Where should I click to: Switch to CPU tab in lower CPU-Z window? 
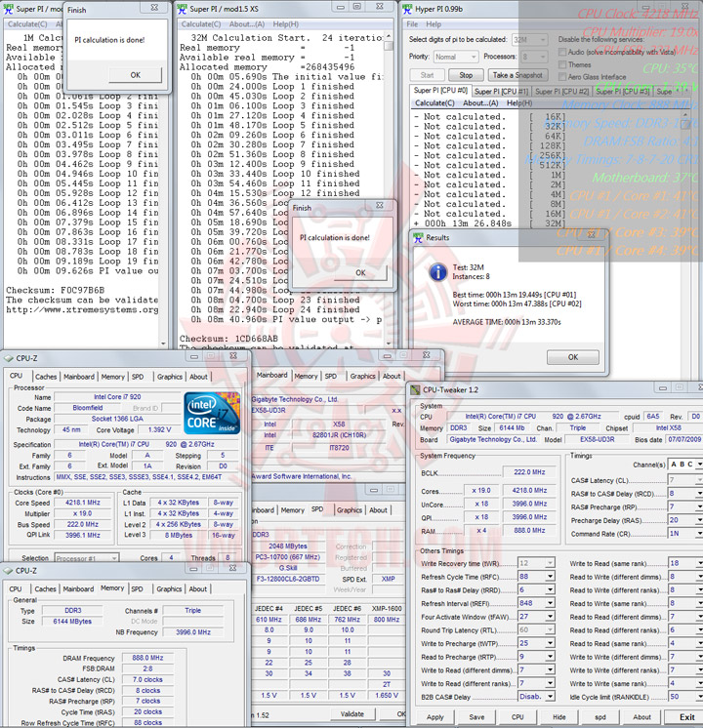click(x=16, y=588)
